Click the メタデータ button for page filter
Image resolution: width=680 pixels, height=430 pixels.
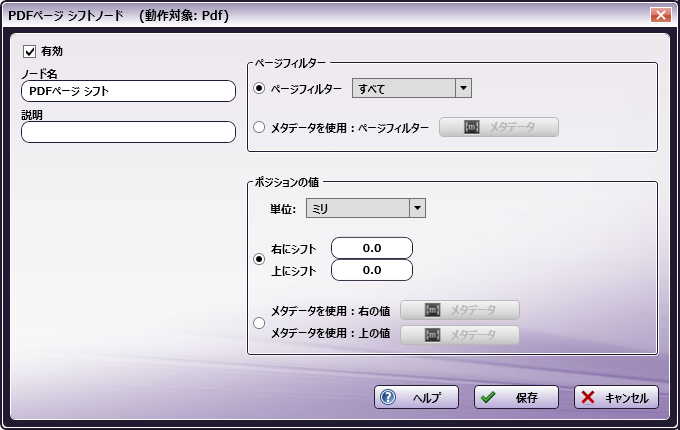click(x=499, y=127)
